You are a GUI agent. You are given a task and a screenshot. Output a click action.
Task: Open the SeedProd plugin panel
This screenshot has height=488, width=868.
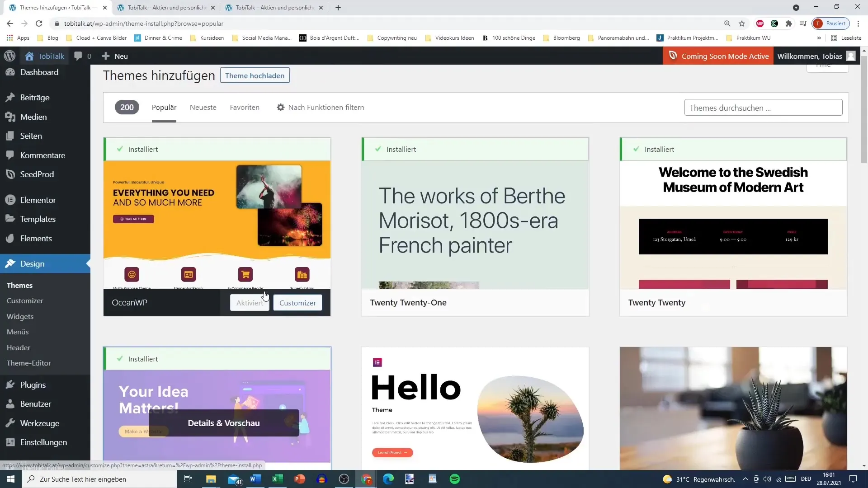click(37, 174)
